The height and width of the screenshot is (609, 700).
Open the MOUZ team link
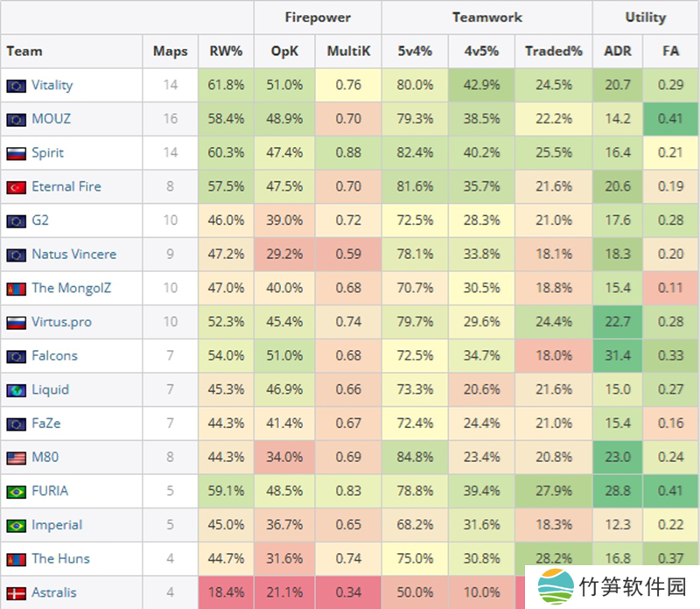(x=51, y=119)
